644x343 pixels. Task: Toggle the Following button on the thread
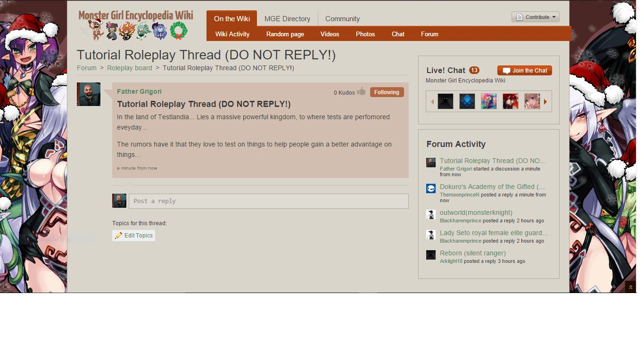pos(387,92)
